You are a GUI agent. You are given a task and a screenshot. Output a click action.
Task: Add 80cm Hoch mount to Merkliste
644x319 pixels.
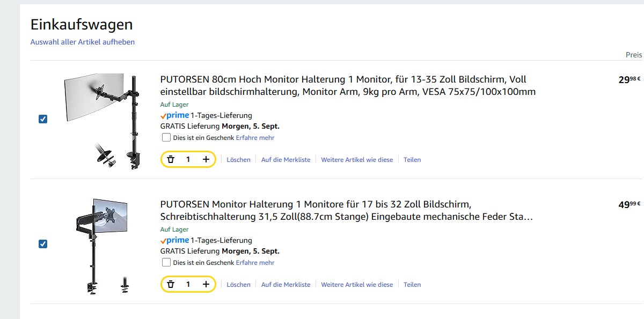(286, 160)
